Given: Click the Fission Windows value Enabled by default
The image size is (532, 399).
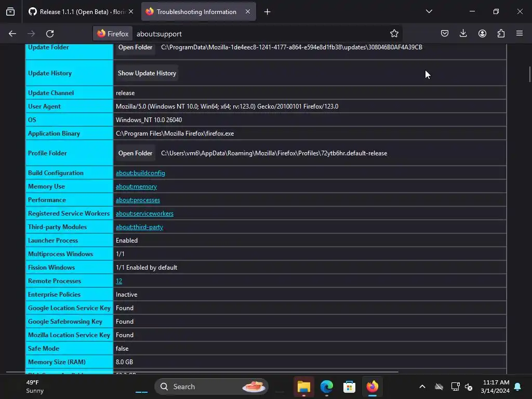Looking at the screenshot, I should 146,268.
